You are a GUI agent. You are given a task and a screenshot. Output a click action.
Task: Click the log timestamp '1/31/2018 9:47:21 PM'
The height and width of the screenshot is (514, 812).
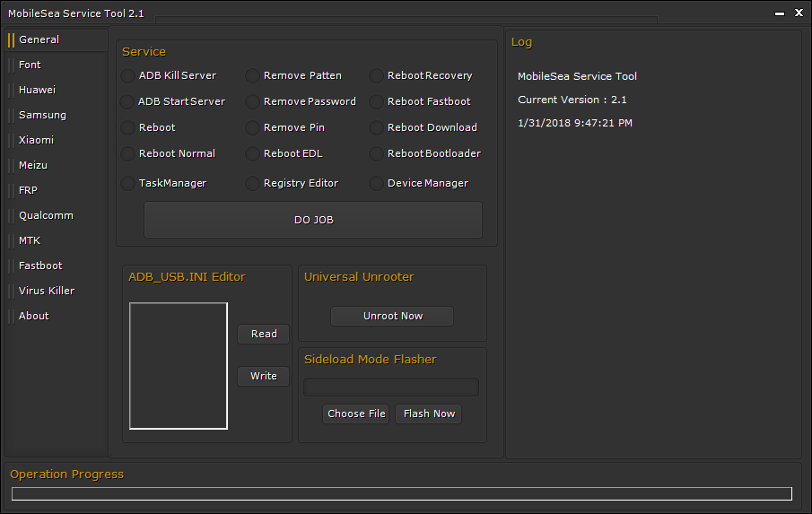pyautogui.click(x=575, y=123)
